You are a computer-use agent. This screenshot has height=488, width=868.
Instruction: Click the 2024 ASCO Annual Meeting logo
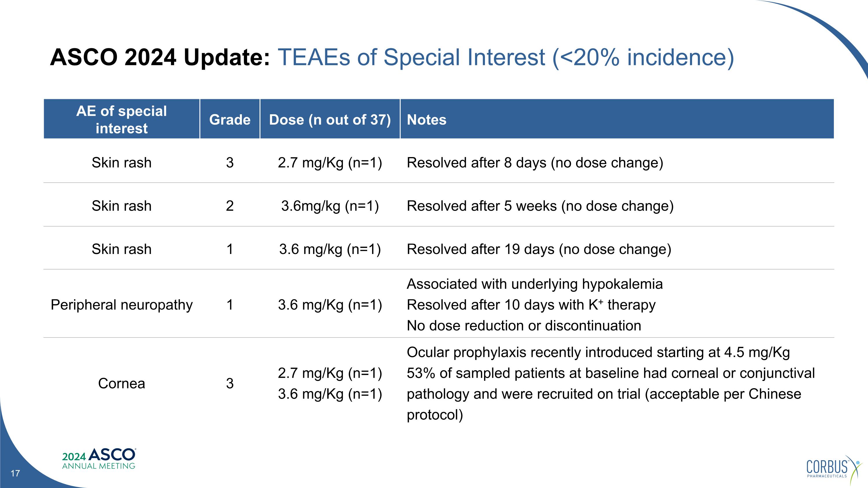point(99,459)
